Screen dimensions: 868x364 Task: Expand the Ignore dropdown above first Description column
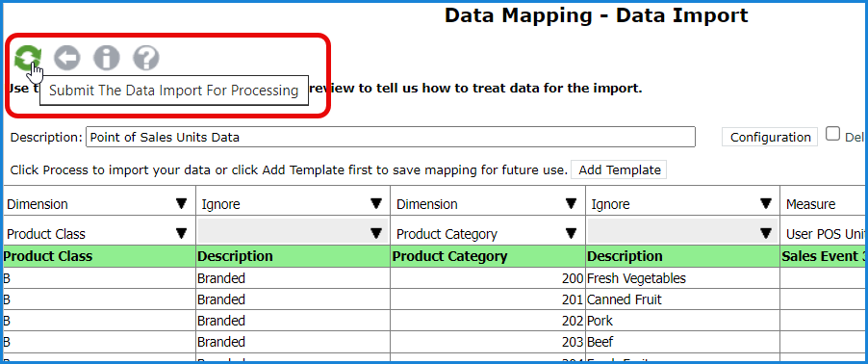click(293, 204)
